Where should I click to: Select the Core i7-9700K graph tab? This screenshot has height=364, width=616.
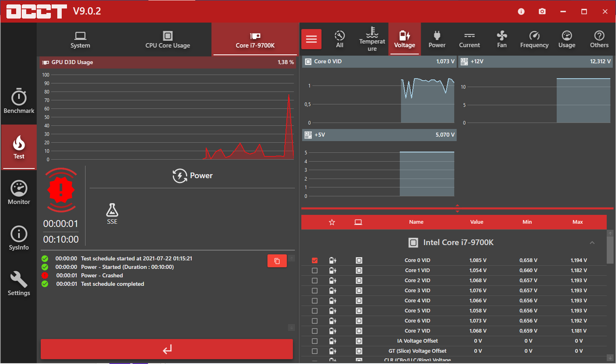(255, 40)
